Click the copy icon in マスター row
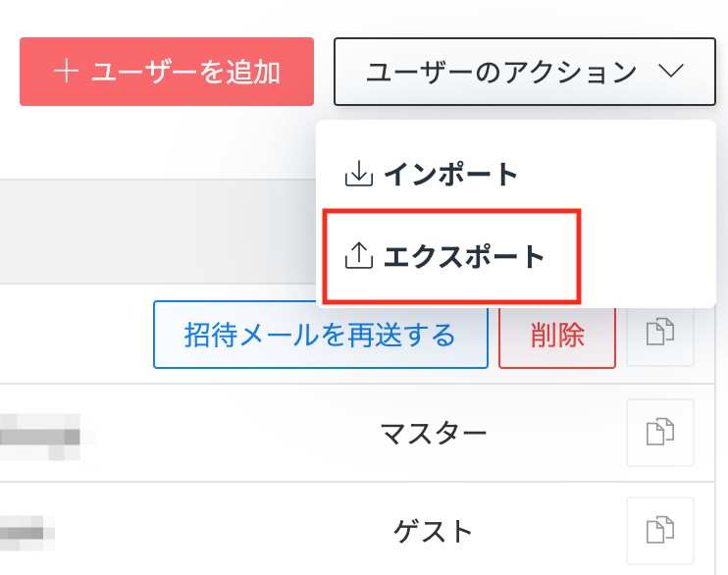Viewport: 728px width, 575px height. point(660,433)
